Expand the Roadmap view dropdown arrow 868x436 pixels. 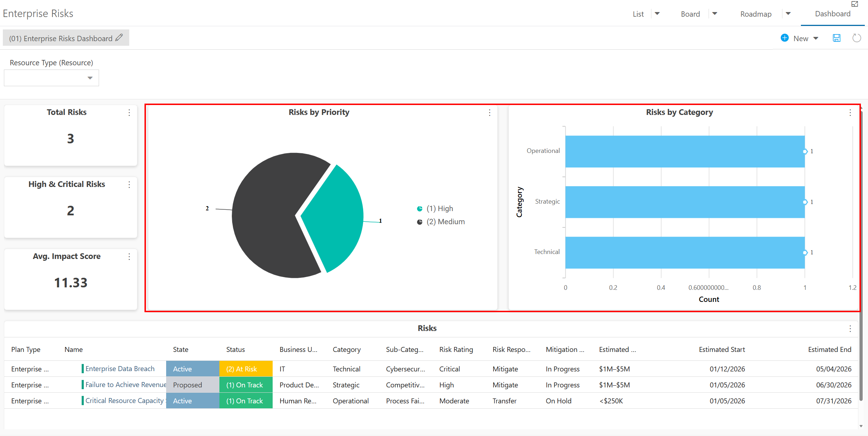(788, 14)
